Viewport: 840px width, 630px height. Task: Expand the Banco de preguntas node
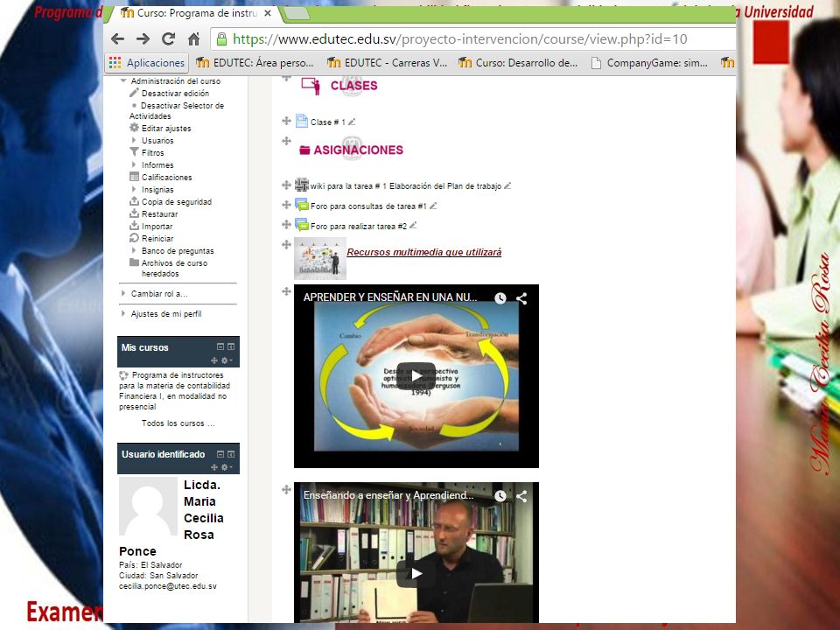(x=134, y=251)
